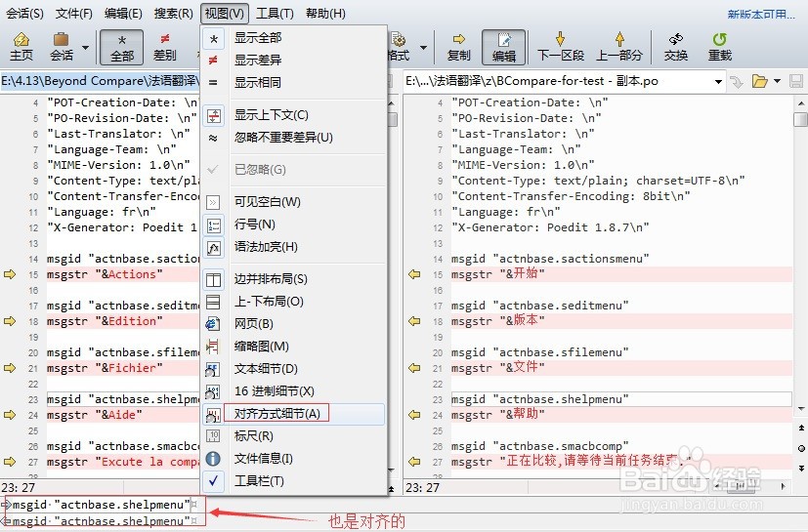This screenshot has width=808, height=532.
Task: Click the Hex Details (16 进制细节) icon
Action: pyautogui.click(x=213, y=391)
